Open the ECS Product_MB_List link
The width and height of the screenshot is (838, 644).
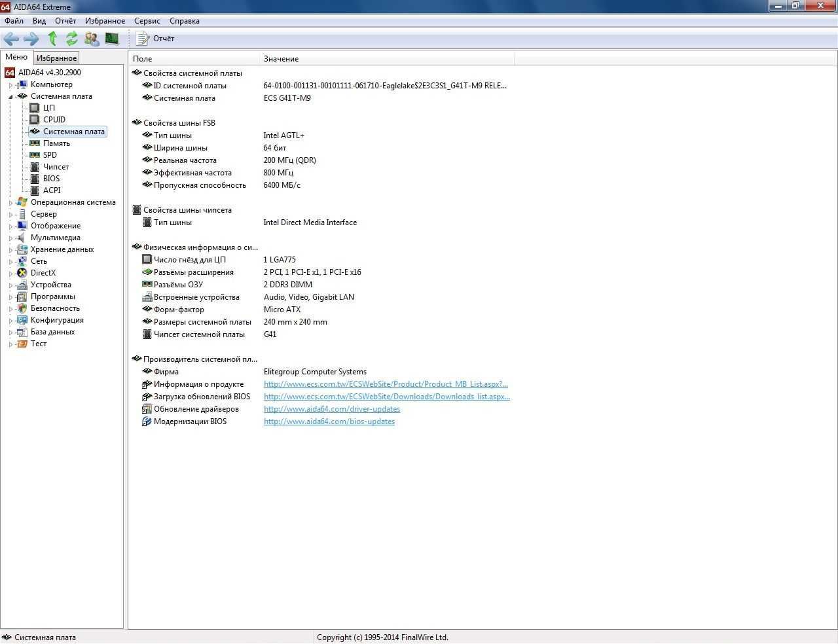[x=386, y=384]
